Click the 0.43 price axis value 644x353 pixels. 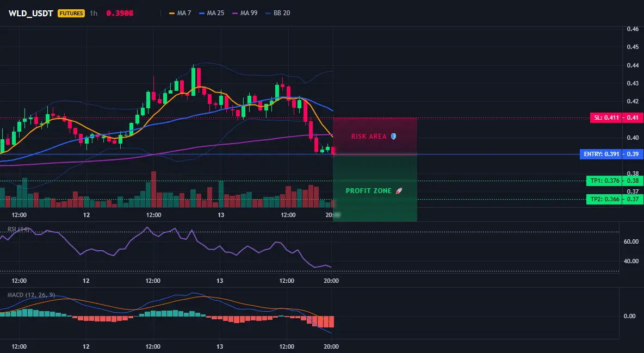pyautogui.click(x=633, y=83)
